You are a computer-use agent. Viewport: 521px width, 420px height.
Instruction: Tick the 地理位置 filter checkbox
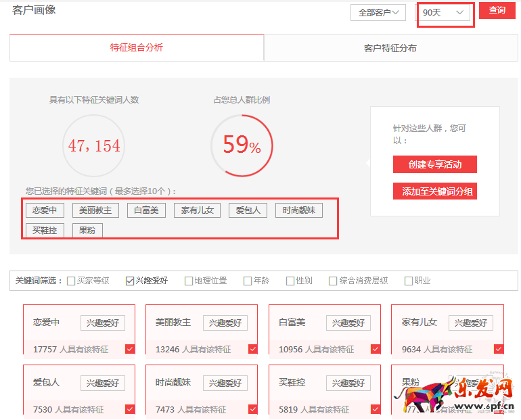pos(189,281)
